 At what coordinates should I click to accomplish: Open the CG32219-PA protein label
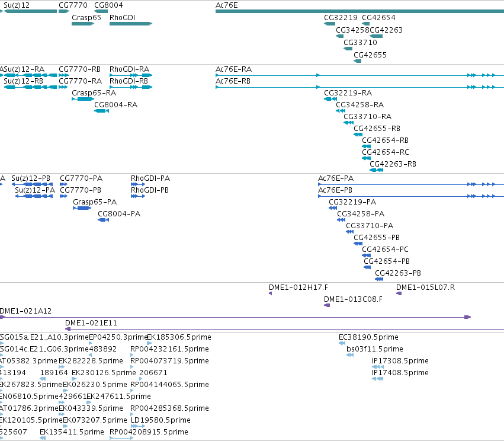click(x=352, y=202)
